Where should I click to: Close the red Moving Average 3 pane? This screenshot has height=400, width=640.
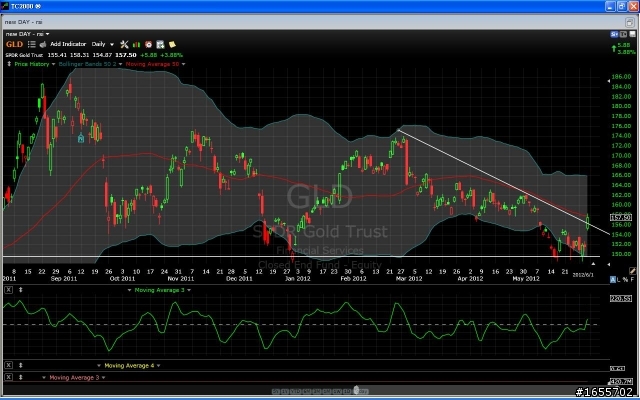(x=9, y=378)
